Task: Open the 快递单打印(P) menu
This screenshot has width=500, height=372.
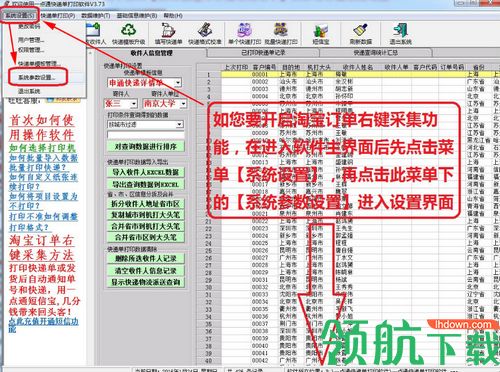Action: pos(58,16)
